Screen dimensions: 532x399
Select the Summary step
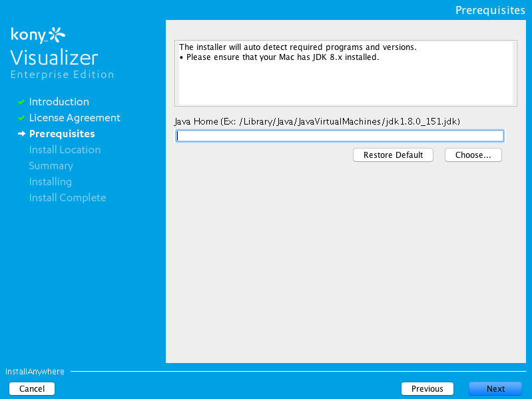click(51, 166)
